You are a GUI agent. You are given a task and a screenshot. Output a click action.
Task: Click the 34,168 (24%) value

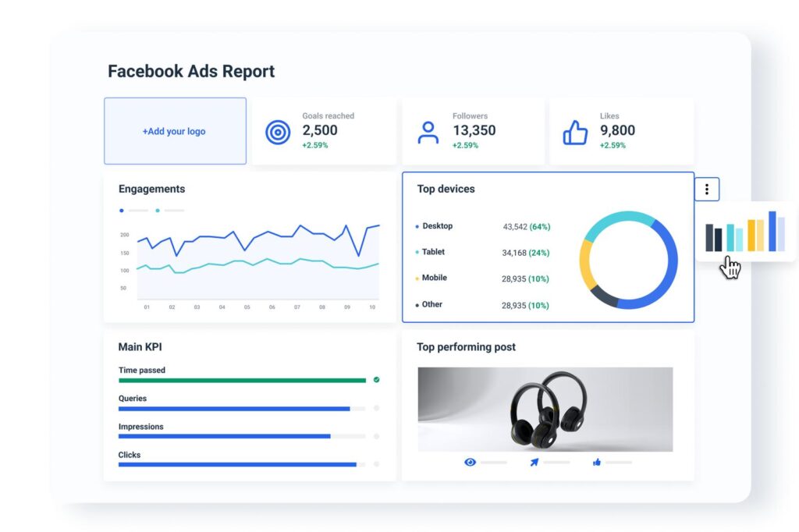point(525,253)
